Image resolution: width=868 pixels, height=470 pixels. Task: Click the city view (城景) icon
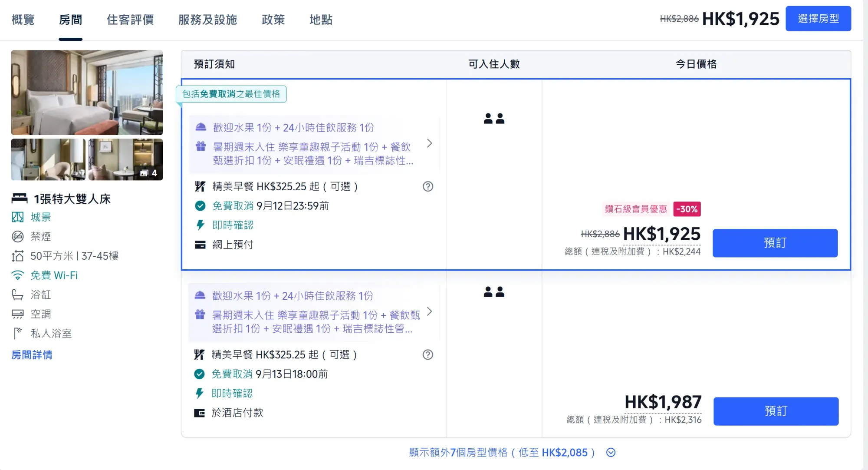[x=18, y=217]
